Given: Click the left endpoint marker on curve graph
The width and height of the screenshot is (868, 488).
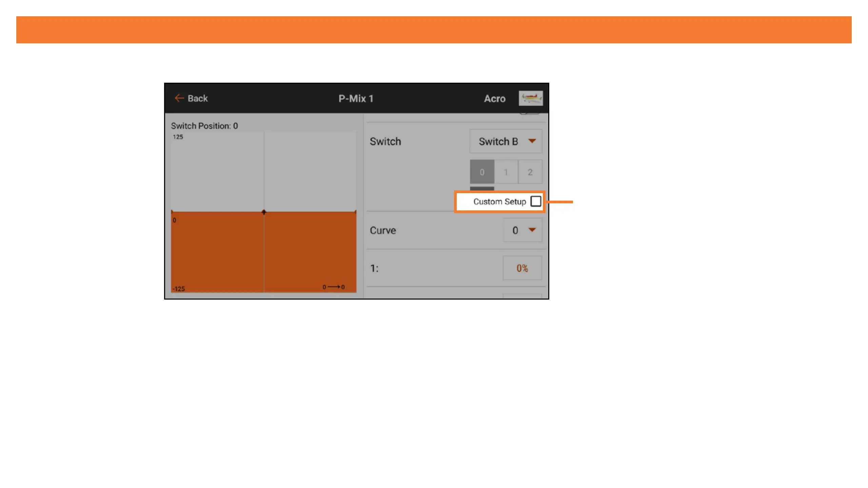Looking at the screenshot, I should pos(172,212).
